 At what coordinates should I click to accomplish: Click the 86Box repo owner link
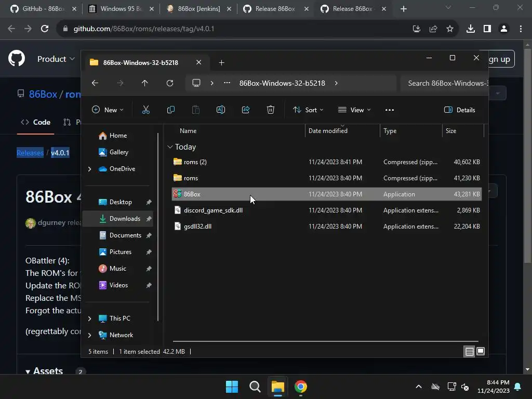click(43, 94)
